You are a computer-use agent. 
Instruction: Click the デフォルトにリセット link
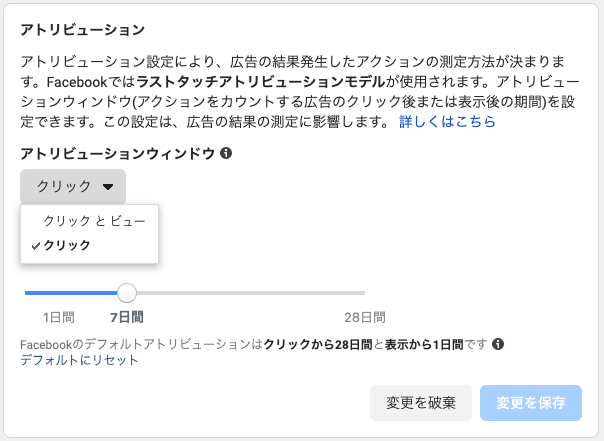tap(79, 361)
